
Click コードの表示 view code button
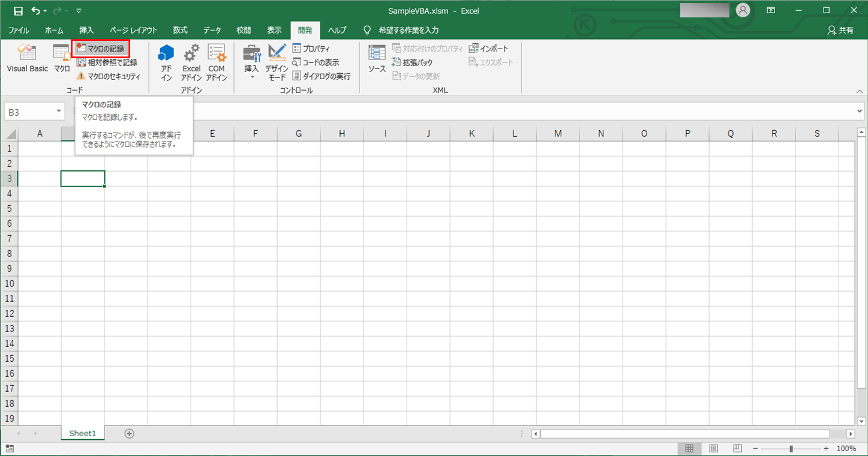pyautogui.click(x=316, y=62)
